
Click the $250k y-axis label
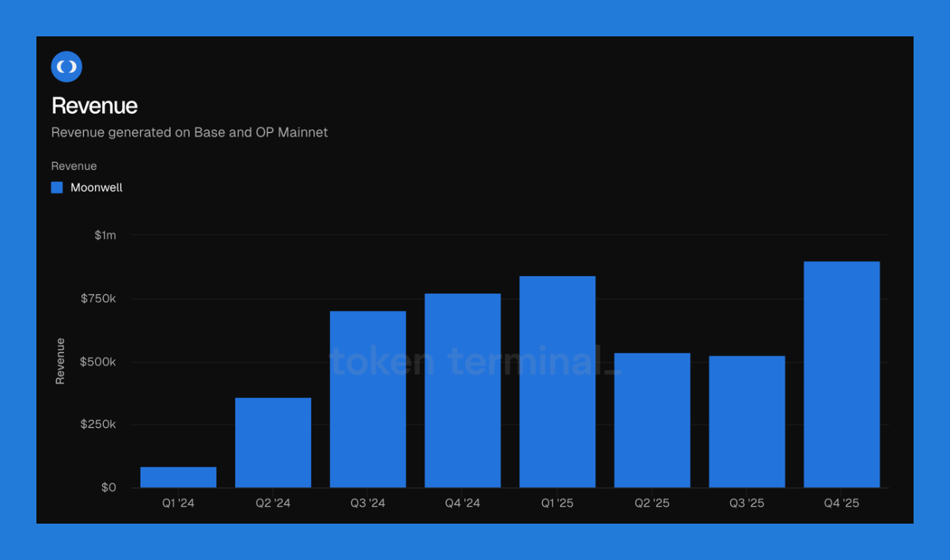[98, 425]
